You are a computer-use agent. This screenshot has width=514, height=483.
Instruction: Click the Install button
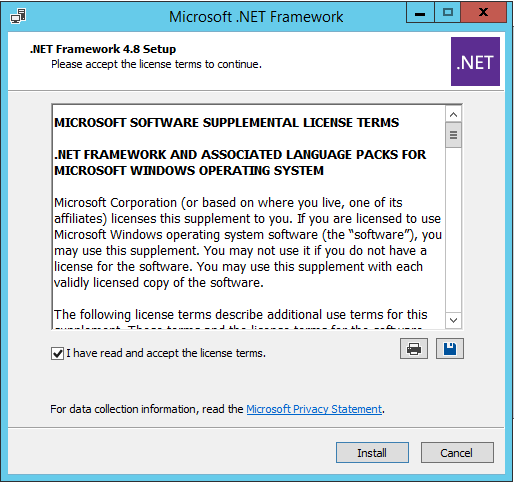click(x=372, y=453)
